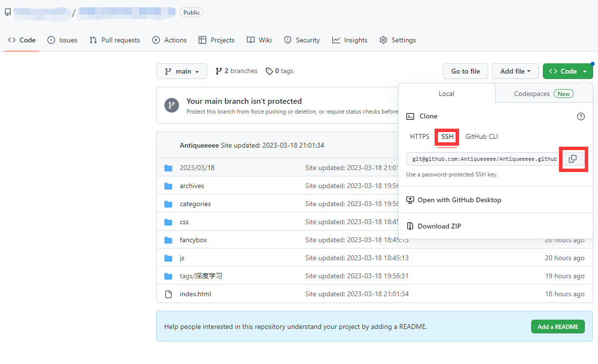Click the desktop icon beside Open with GitHub Desktop
The height and width of the screenshot is (364, 598).
point(410,200)
